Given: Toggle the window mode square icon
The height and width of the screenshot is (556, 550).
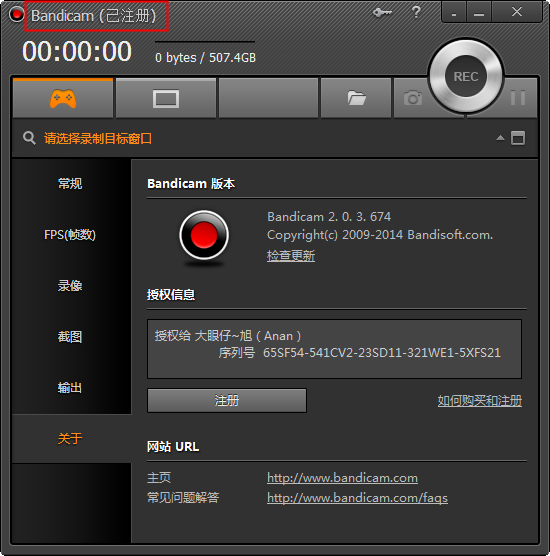Looking at the screenshot, I should click(x=518, y=138).
